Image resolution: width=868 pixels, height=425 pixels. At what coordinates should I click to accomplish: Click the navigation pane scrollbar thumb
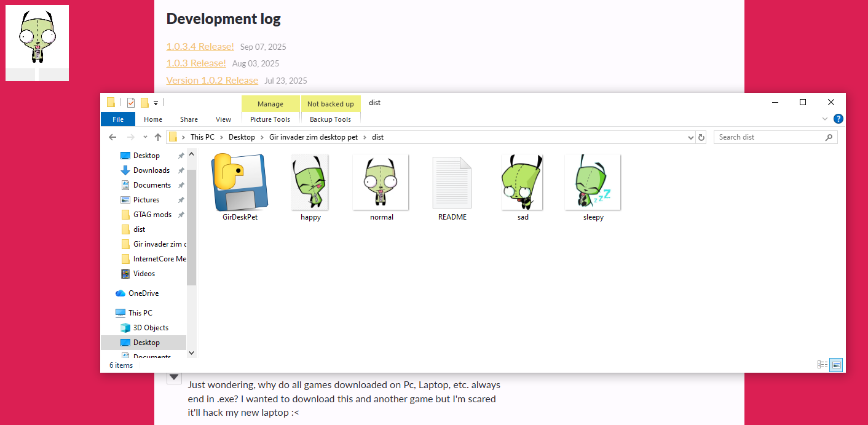[x=191, y=226]
